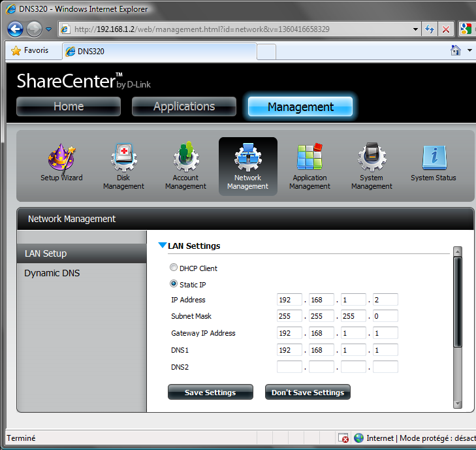Click the LAN settings scrollbar thumb

(458, 302)
